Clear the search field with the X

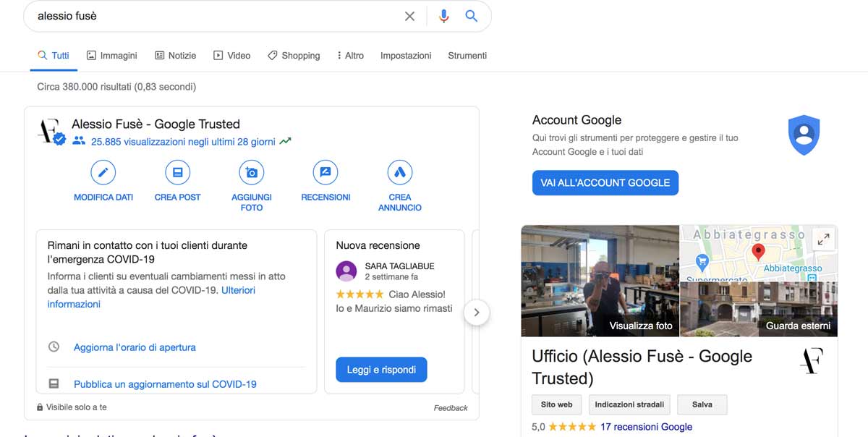point(409,15)
